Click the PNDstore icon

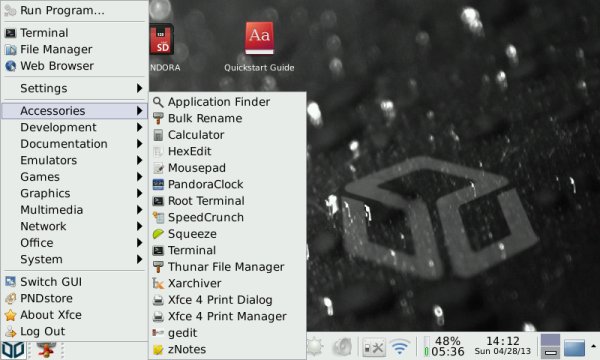(x=10, y=298)
